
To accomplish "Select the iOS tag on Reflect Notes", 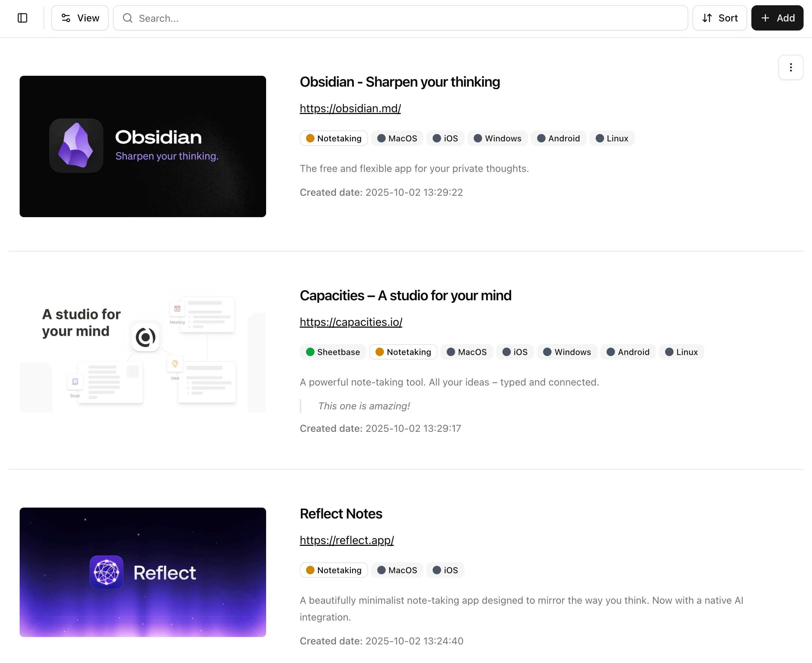I will (x=445, y=570).
